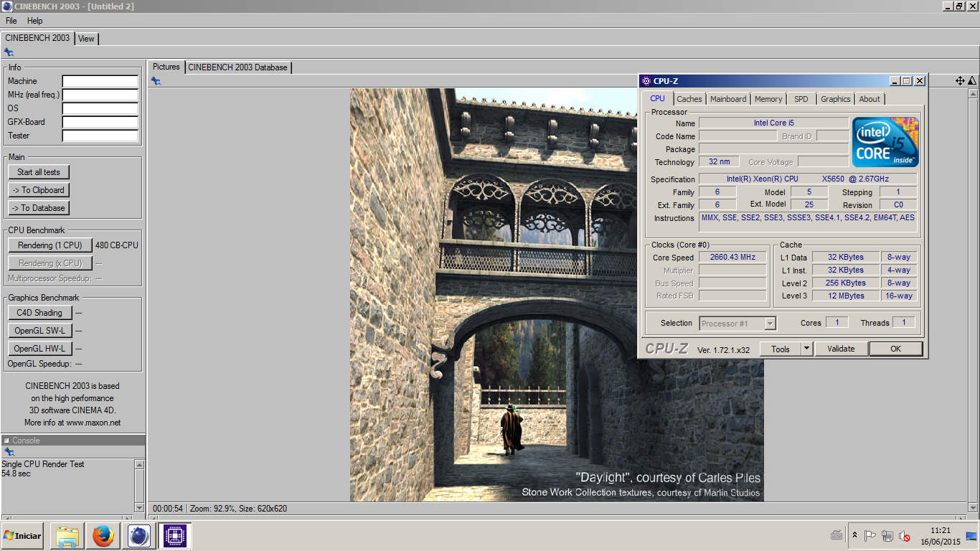Select the CPU tab in CPU-Z
980x551 pixels.
[x=657, y=98]
